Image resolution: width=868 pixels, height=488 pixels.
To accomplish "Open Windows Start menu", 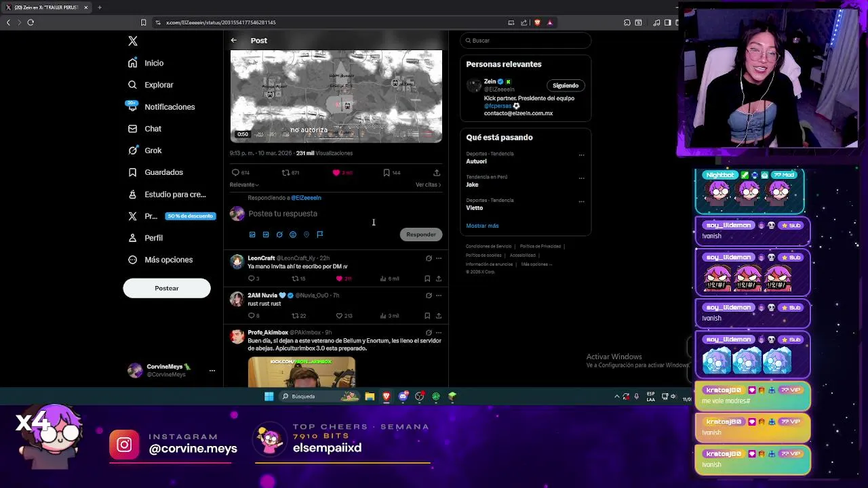I will click(269, 396).
